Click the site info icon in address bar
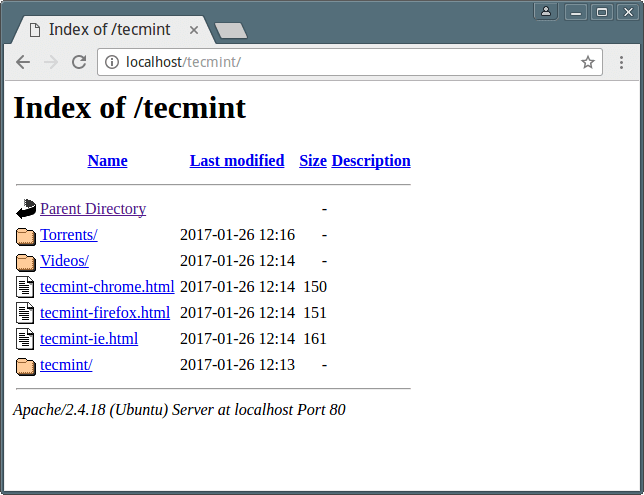Screen dimensions: 644x495 112,62
